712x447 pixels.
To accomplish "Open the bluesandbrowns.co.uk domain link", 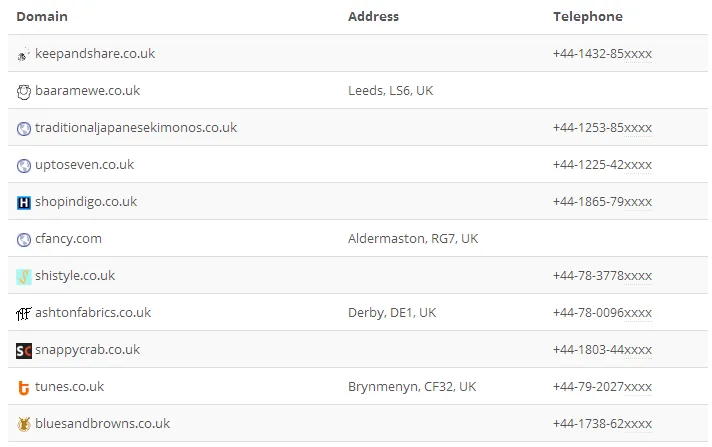I will point(102,424).
